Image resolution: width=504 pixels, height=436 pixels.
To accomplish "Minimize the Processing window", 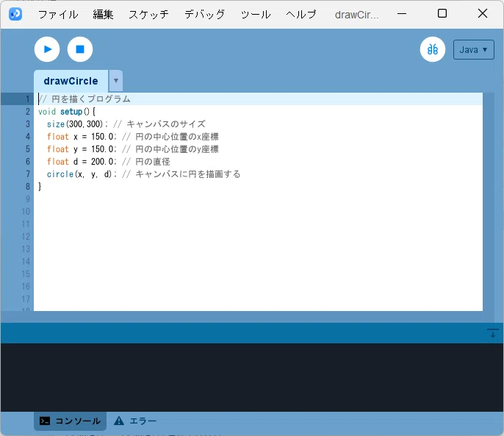I will click(402, 14).
